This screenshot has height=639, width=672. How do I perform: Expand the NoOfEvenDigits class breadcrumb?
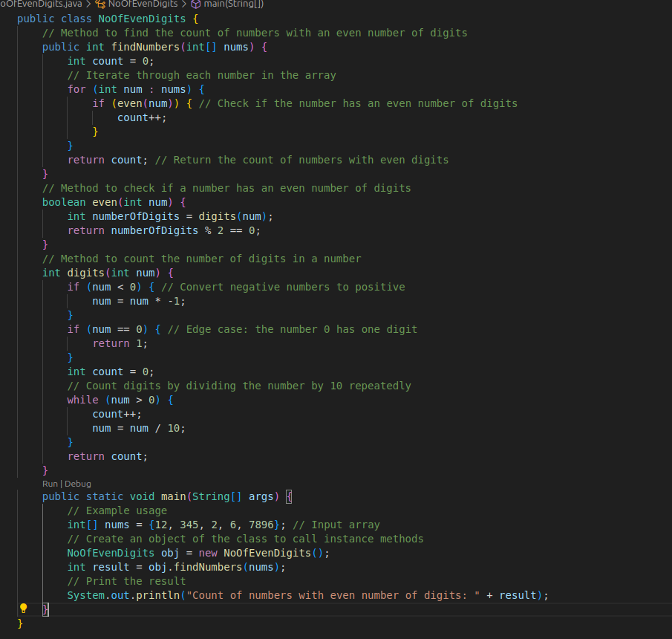pos(143,4)
